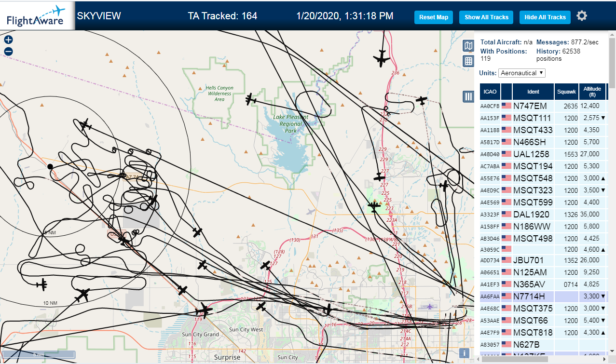Toggle the grid overlay icon on the map
616x364 pixels.
468,61
